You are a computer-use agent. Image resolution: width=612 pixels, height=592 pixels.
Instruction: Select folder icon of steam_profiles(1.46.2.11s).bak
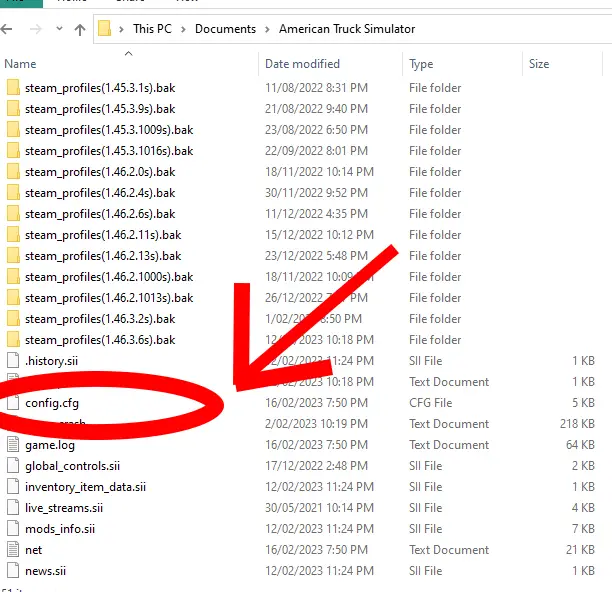[x=13, y=235]
